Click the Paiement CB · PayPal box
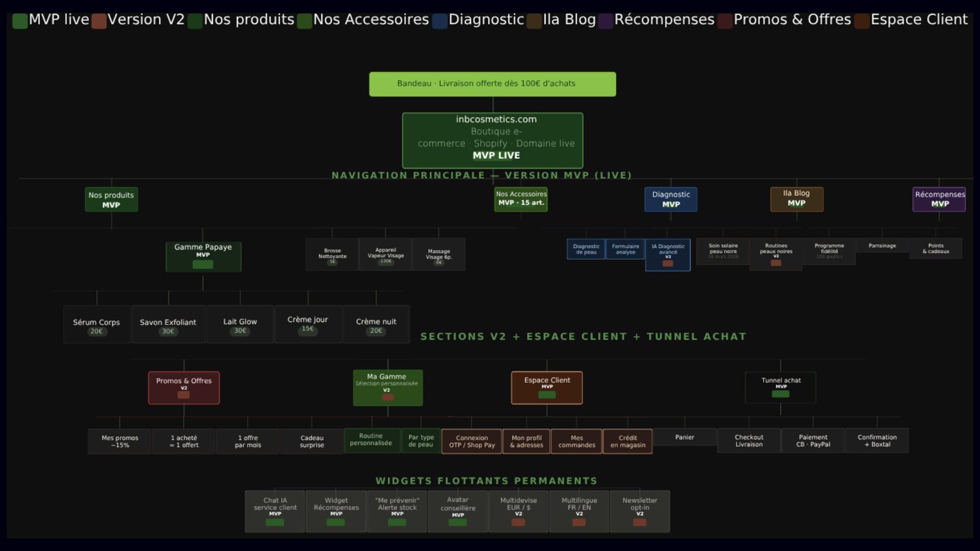Viewport: 980px width, 551px height. (x=813, y=441)
